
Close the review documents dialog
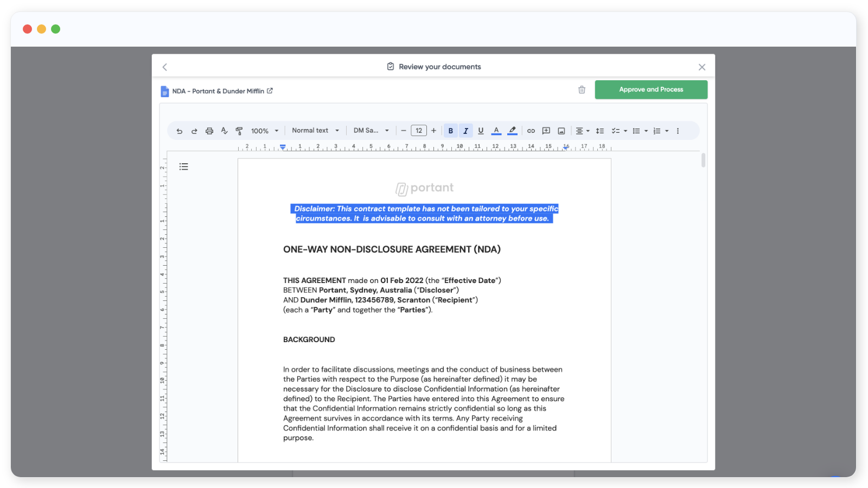[702, 67]
